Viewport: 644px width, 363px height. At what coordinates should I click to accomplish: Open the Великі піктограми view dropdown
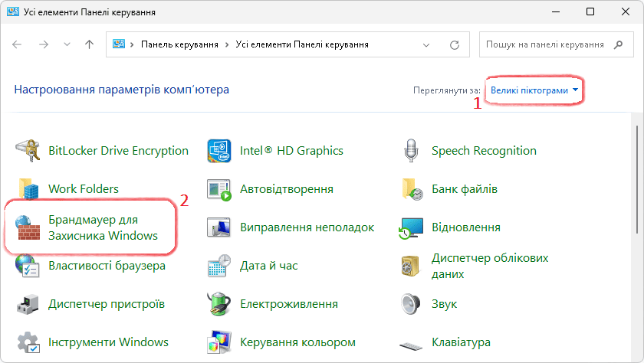pos(534,90)
